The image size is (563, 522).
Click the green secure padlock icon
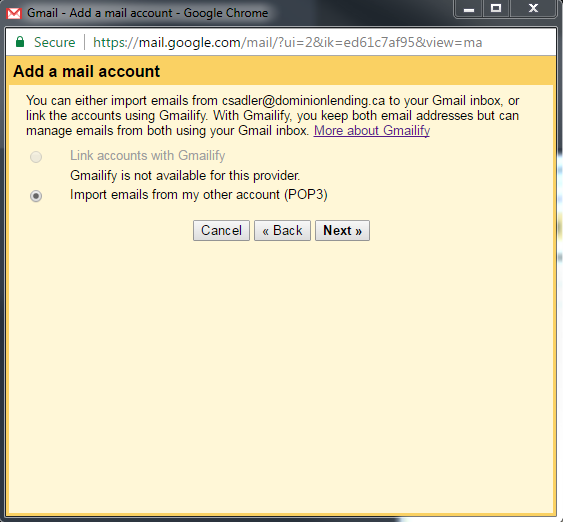point(20,42)
